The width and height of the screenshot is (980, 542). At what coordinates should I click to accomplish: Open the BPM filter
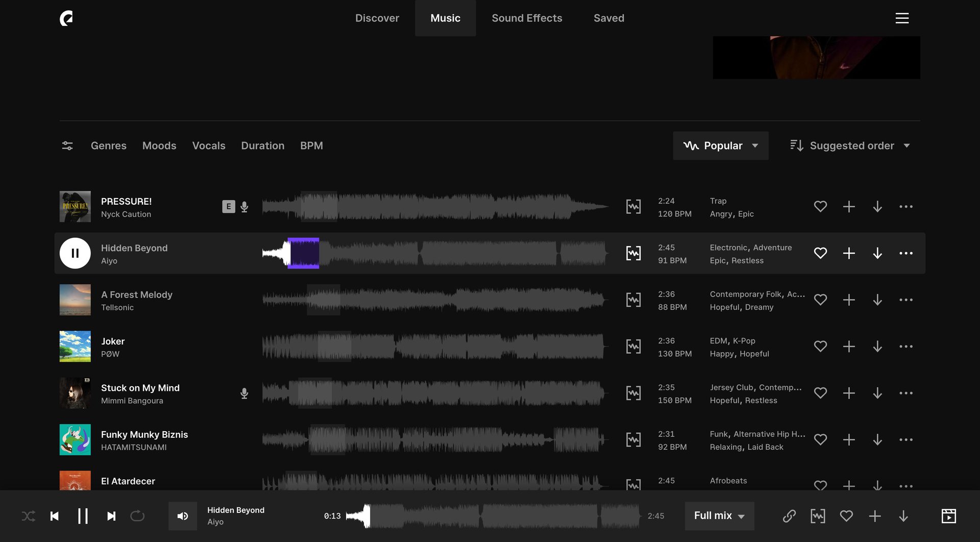click(312, 145)
